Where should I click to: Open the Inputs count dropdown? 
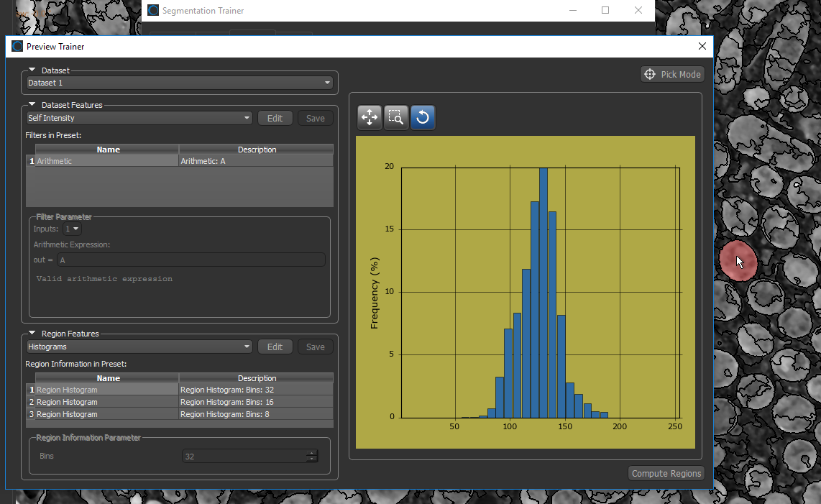[x=73, y=229]
